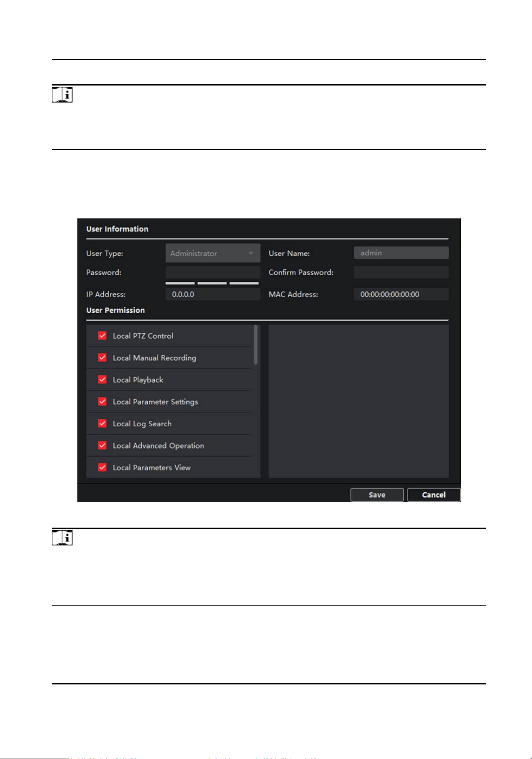Click the User Permission heading

(x=115, y=310)
